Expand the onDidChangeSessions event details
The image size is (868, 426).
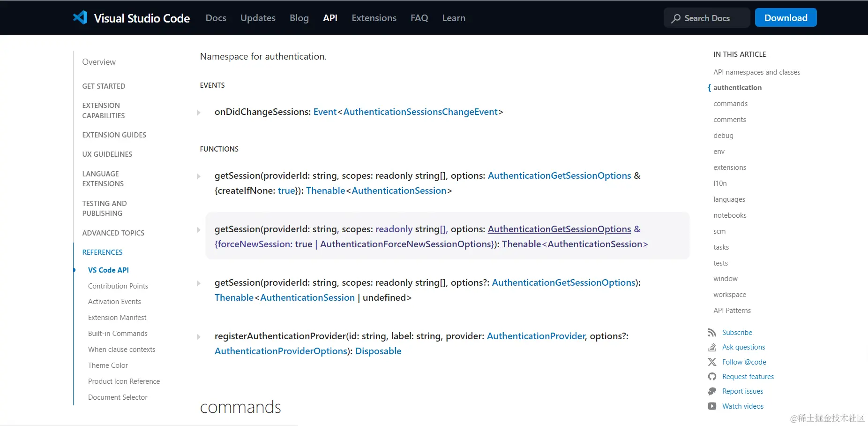pyautogui.click(x=199, y=113)
